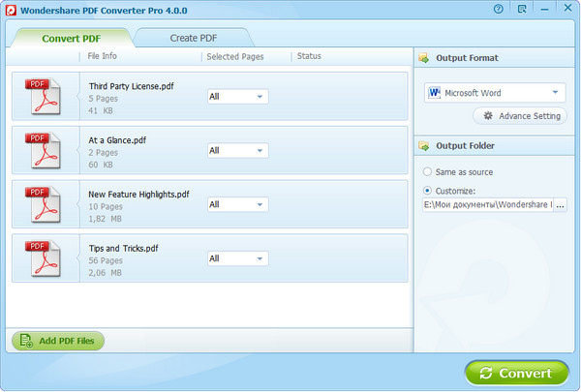Open the Advance Setting options
The width and height of the screenshot is (581, 392).
(521, 116)
